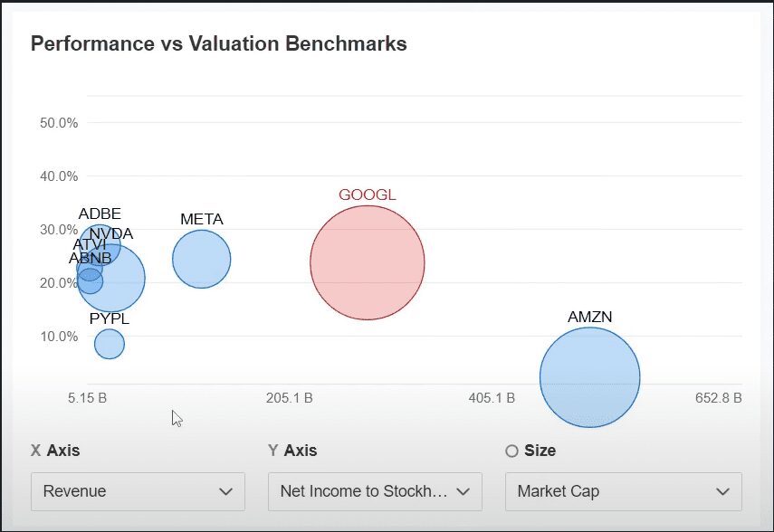Open the Size Market Cap dropdown
The width and height of the screenshot is (774, 532).
point(623,491)
